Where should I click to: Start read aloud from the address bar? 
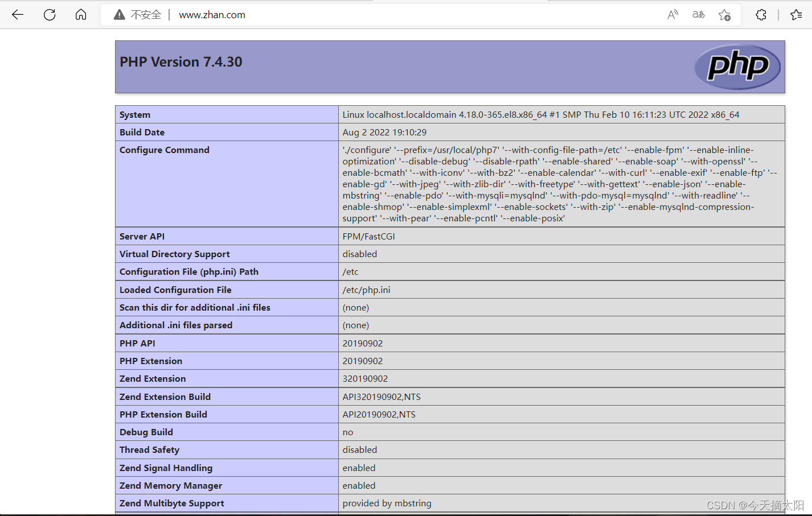(673, 15)
